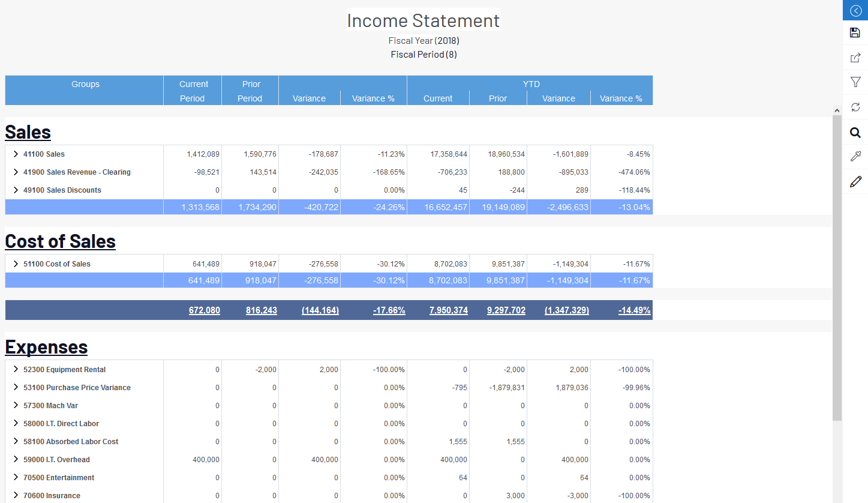Screen dimensions: 868x503
Task: Select the eyedropper tool icon
Action: click(x=855, y=157)
